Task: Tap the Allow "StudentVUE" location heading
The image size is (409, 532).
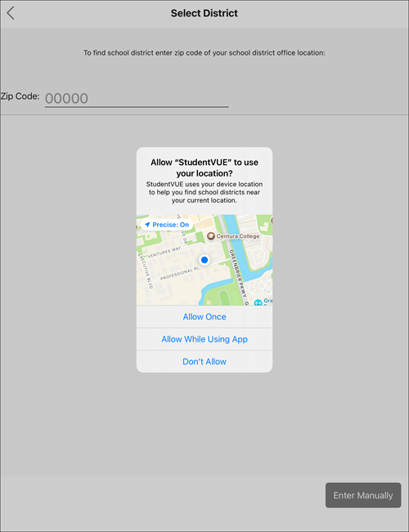Action: (x=204, y=168)
